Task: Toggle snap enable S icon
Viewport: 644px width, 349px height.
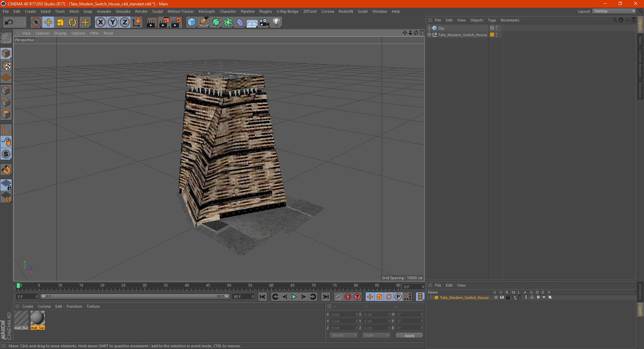Action: [x=6, y=154]
